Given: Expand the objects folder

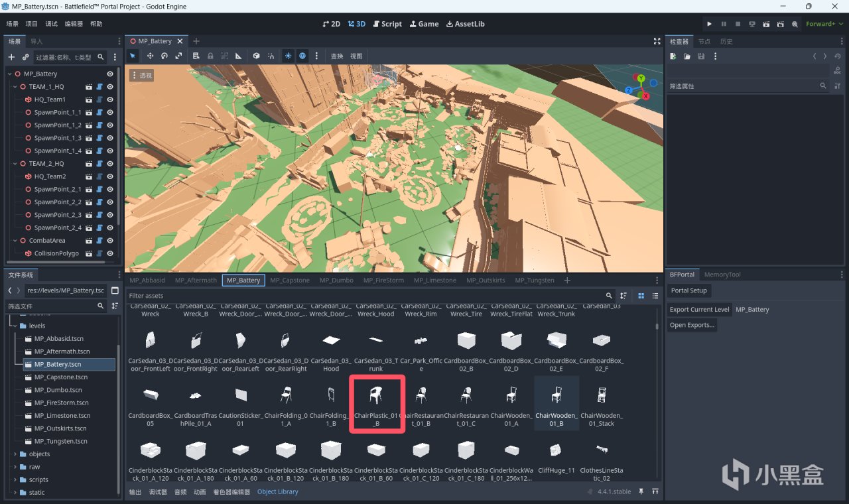Looking at the screenshot, I should [15, 454].
